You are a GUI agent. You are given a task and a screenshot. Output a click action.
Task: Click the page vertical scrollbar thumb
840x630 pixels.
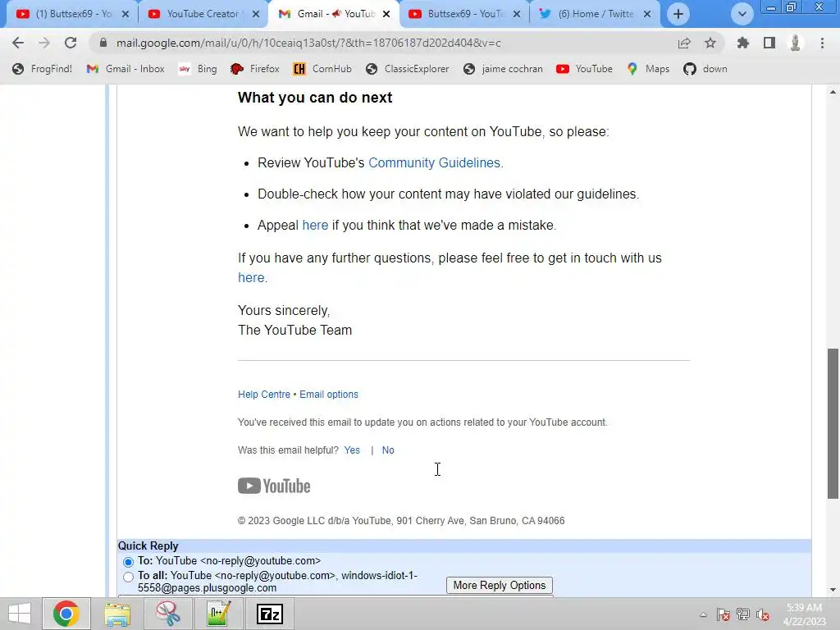[833, 423]
